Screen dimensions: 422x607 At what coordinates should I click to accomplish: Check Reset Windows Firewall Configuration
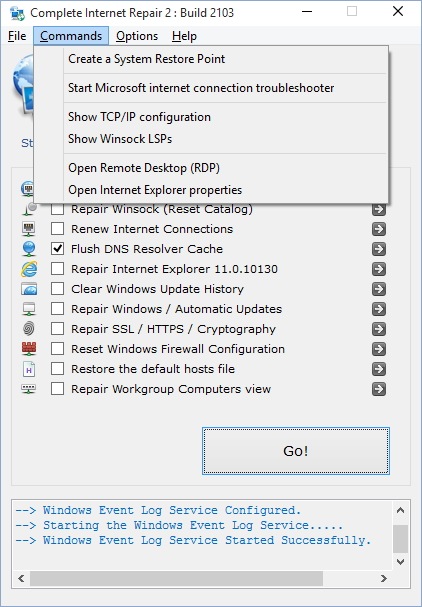click(58, 349)
